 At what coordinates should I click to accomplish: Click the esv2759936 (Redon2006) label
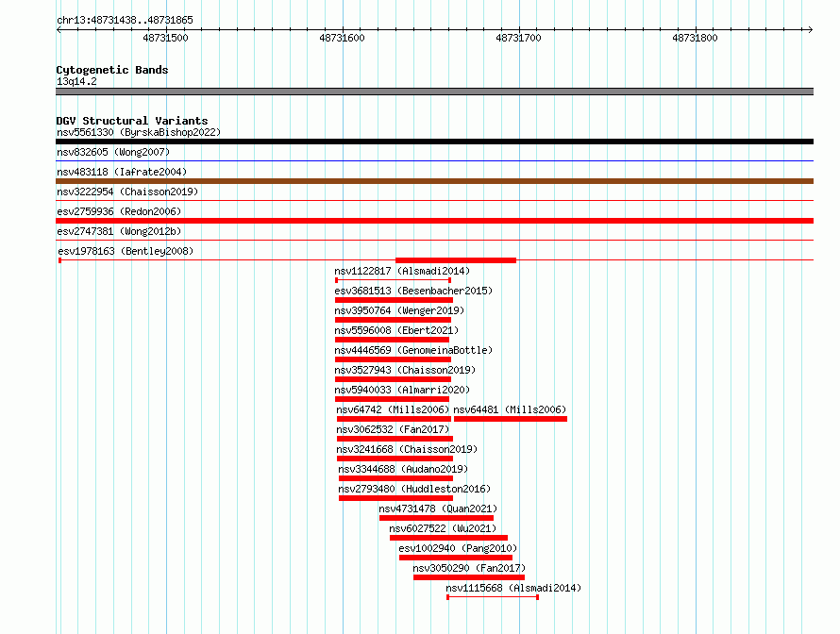[x=119, y=211]
